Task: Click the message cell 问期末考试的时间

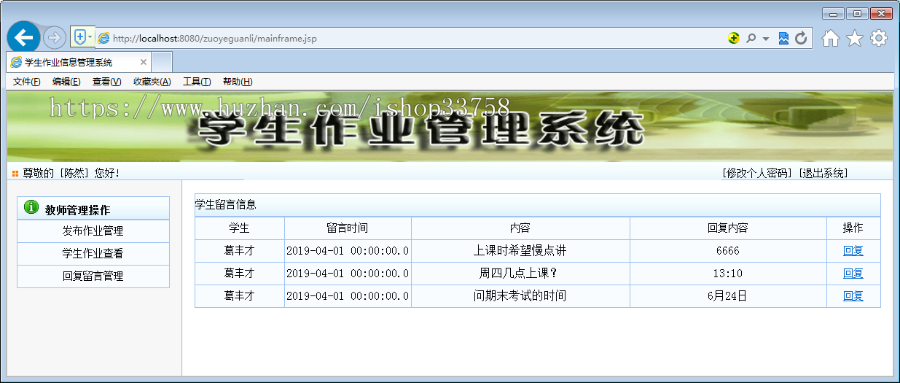Action: tap(521, 296)
